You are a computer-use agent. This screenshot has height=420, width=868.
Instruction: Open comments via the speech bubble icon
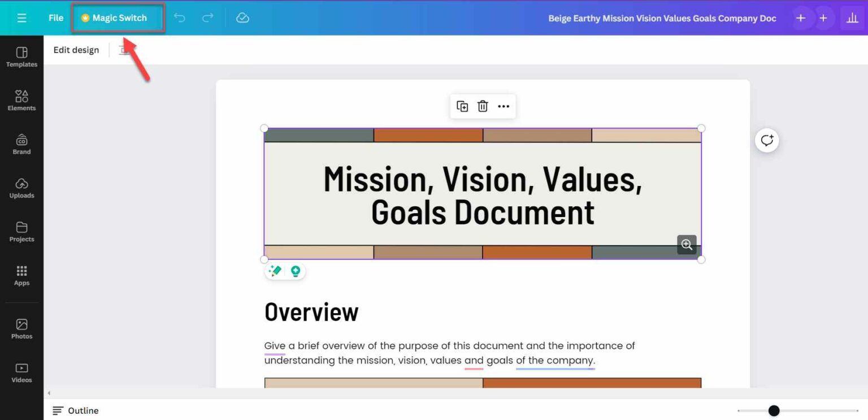(x=766, y=140)
